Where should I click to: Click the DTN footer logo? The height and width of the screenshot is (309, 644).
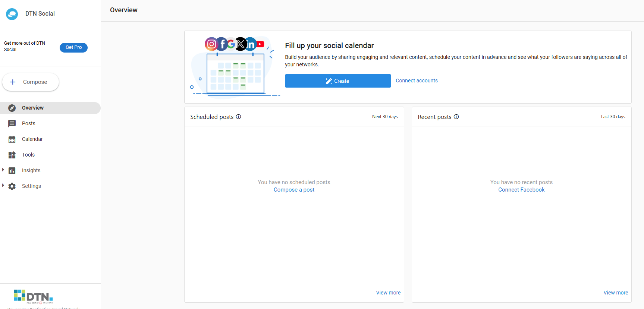pyautogui.click(x=34, y=297)
